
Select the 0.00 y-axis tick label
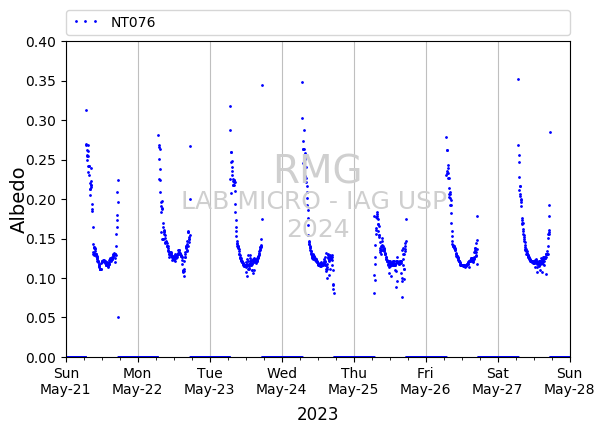point(41,358)
